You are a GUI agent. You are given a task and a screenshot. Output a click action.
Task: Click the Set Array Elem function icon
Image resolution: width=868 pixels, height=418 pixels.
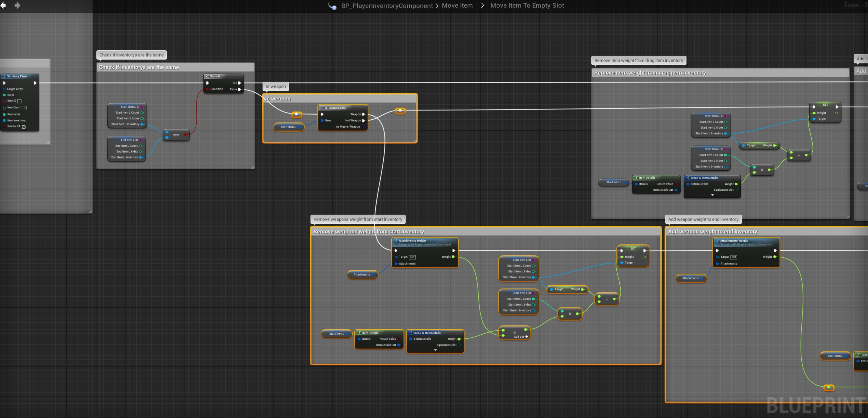(x=4, y=76)
